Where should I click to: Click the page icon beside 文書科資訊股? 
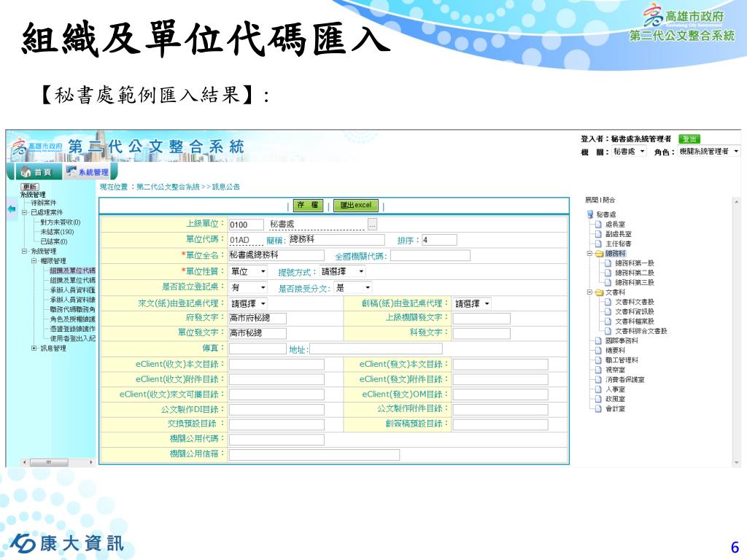click(608, 311)
